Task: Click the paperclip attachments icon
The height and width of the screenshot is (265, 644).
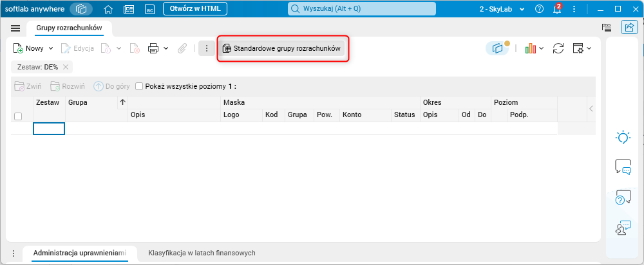Action: (182, 48)
